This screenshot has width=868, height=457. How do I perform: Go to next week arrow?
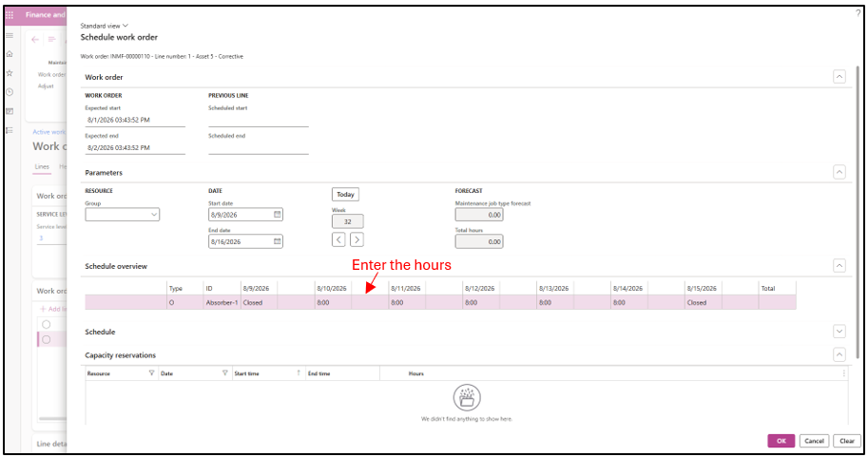click(x=357, y=239)
